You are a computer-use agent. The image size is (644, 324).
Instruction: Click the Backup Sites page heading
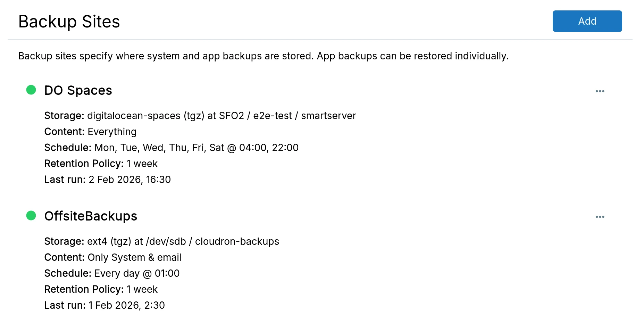point(69,22)
